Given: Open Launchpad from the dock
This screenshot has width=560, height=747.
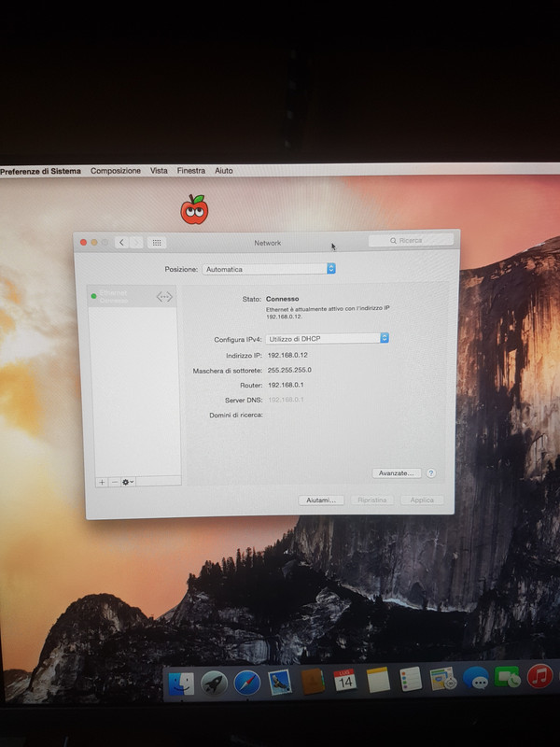Looking at the screenshot, I should [x=214, y=684].
